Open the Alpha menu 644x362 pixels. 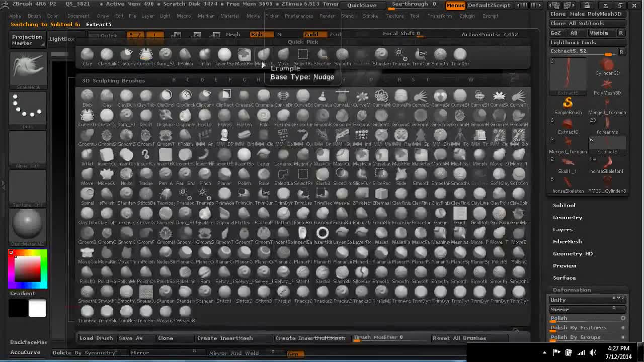click(15, 16)
